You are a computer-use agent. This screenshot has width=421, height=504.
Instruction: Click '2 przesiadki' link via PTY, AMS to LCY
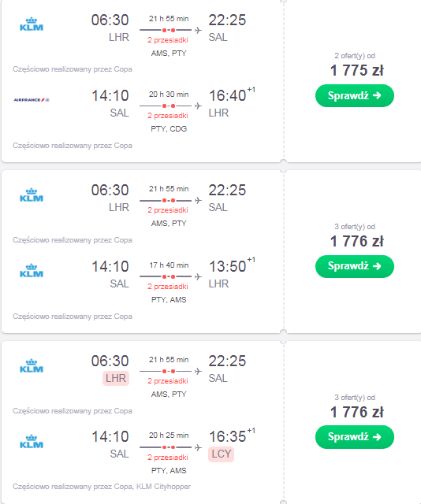point(168,457)
